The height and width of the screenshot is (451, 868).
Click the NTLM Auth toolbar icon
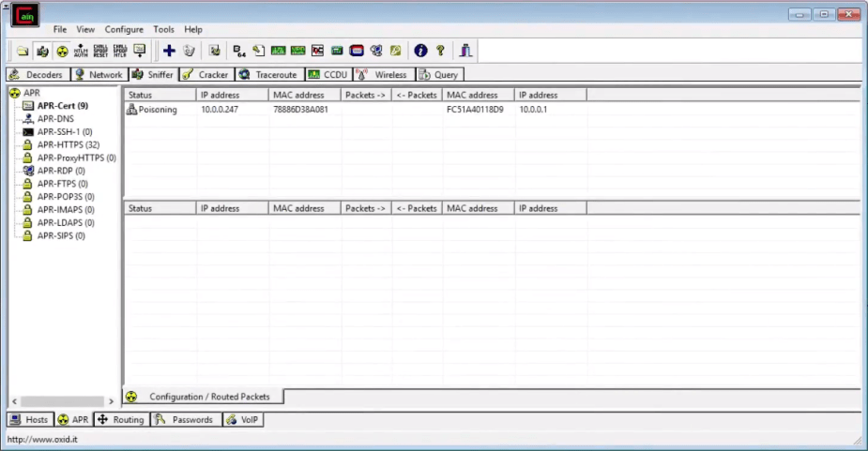tap(81, 51)
